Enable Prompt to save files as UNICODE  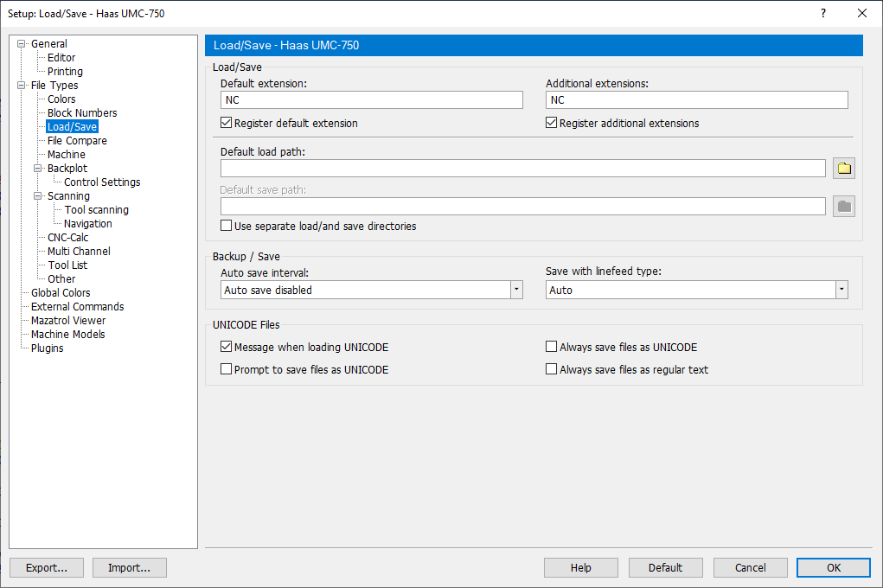pos(227,369)
